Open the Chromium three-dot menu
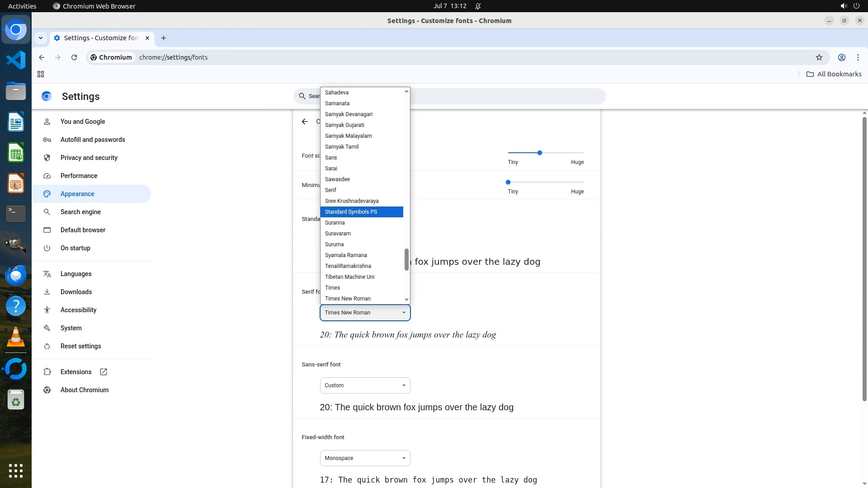 [858, 57]
